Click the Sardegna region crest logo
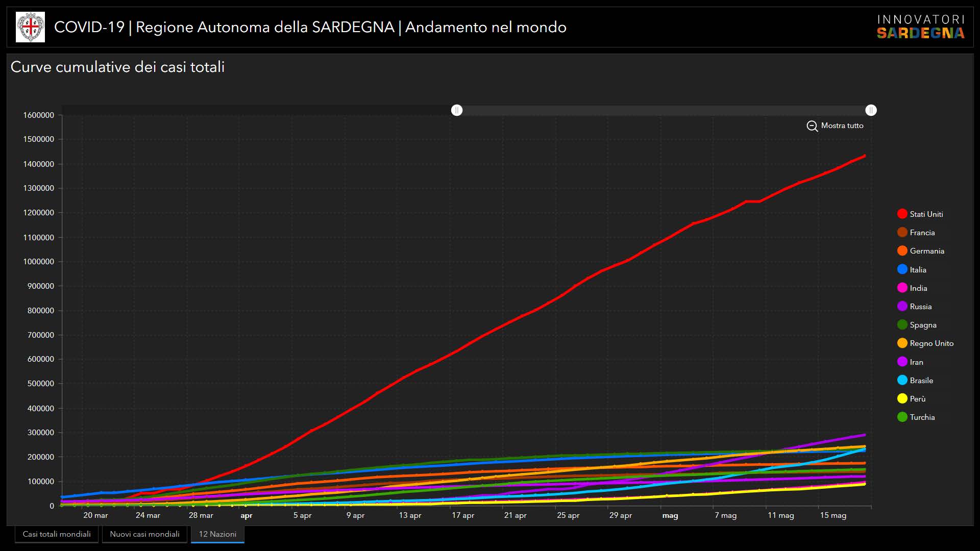The height and width of the screenshot is (551, 980). (31, 27)
